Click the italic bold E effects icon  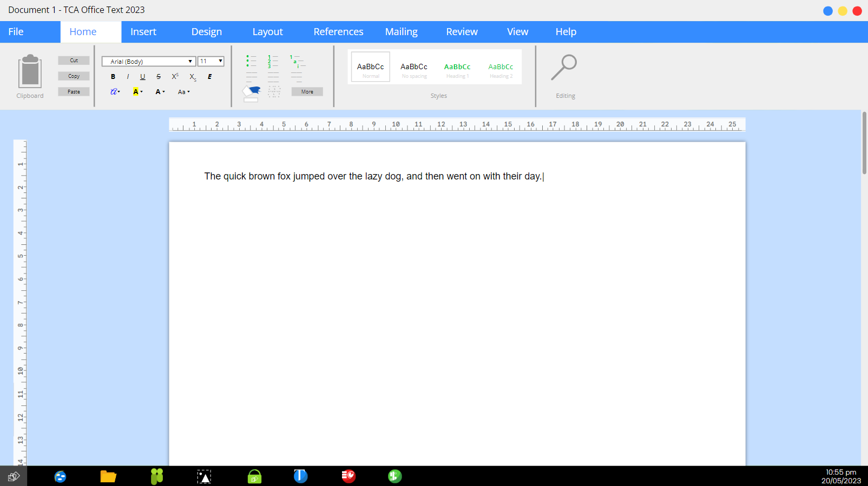coord(210,77)
